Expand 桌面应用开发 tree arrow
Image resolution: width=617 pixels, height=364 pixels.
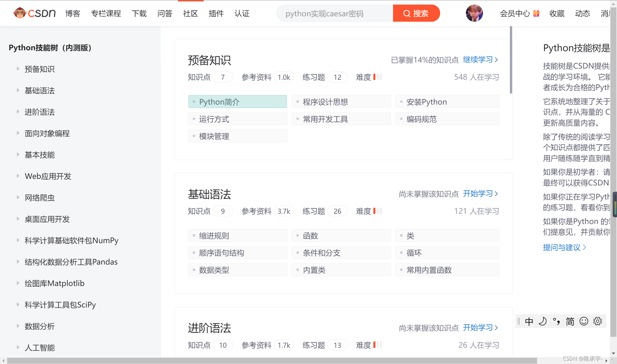click(18, 219)
